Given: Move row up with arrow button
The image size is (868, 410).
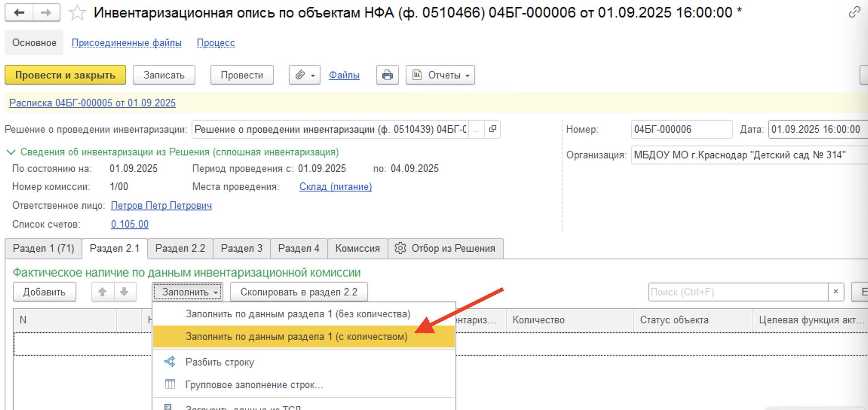Looking at the screenshot, I should click(x=102, y=292).
